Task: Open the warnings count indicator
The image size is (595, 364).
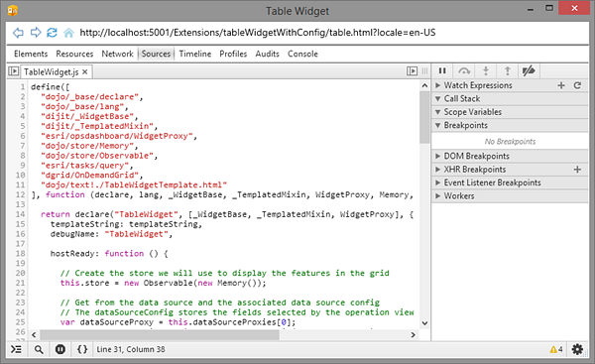Action: [556, 349]
